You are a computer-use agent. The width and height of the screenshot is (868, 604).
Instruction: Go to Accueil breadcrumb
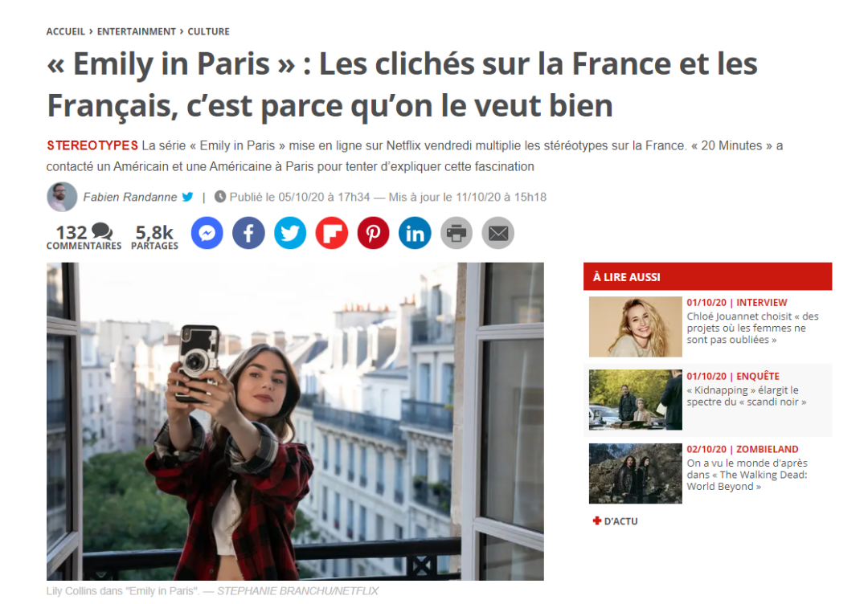click(65, 31)
